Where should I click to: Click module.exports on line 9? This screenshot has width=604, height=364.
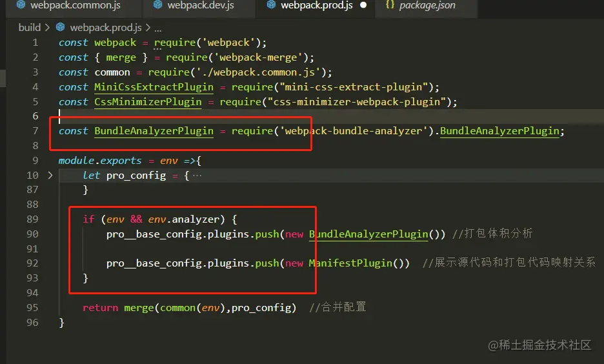point(100,161)
